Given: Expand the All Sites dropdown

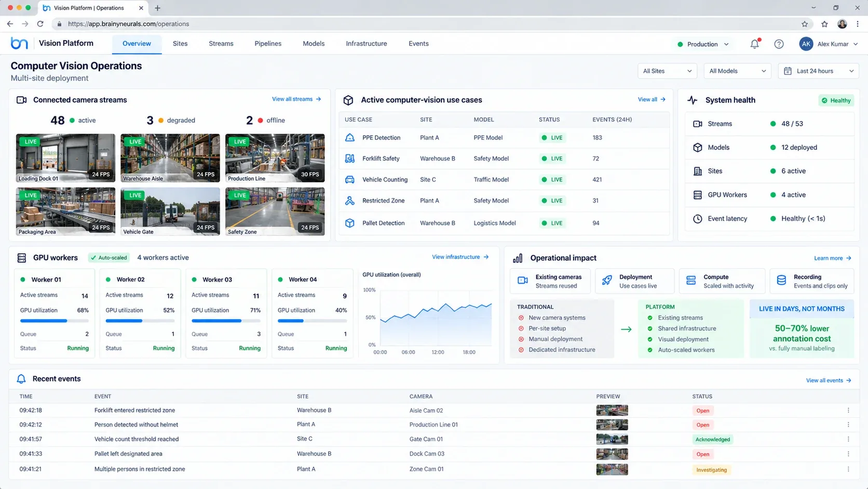Looking at the screenshot, I should 667,71.
